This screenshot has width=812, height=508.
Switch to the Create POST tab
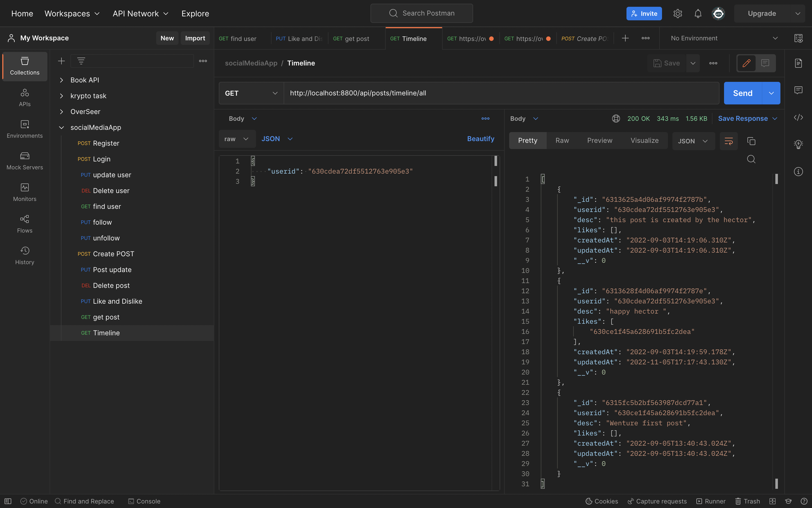585,39
